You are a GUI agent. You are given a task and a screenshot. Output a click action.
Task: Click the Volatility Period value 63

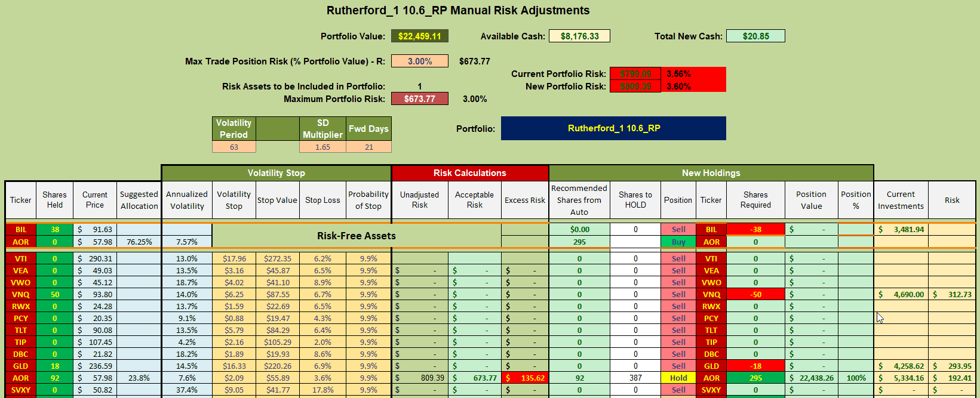234,147
